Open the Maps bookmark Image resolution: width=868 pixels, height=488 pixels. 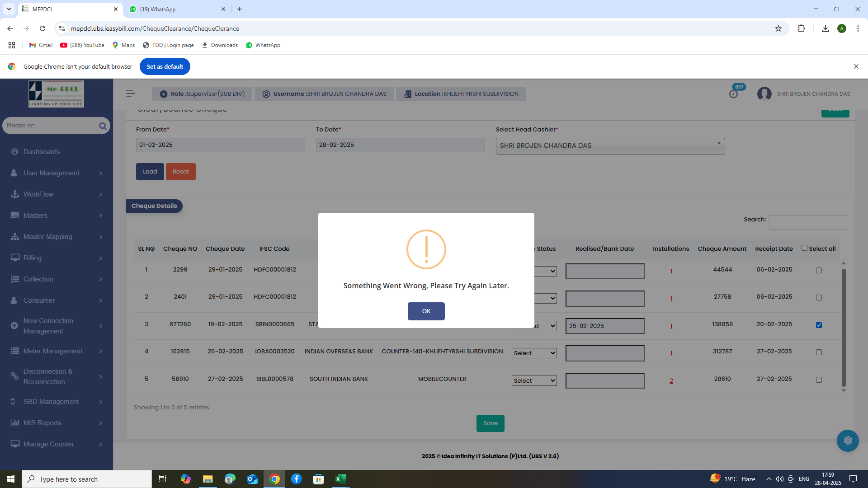(124, 45)
